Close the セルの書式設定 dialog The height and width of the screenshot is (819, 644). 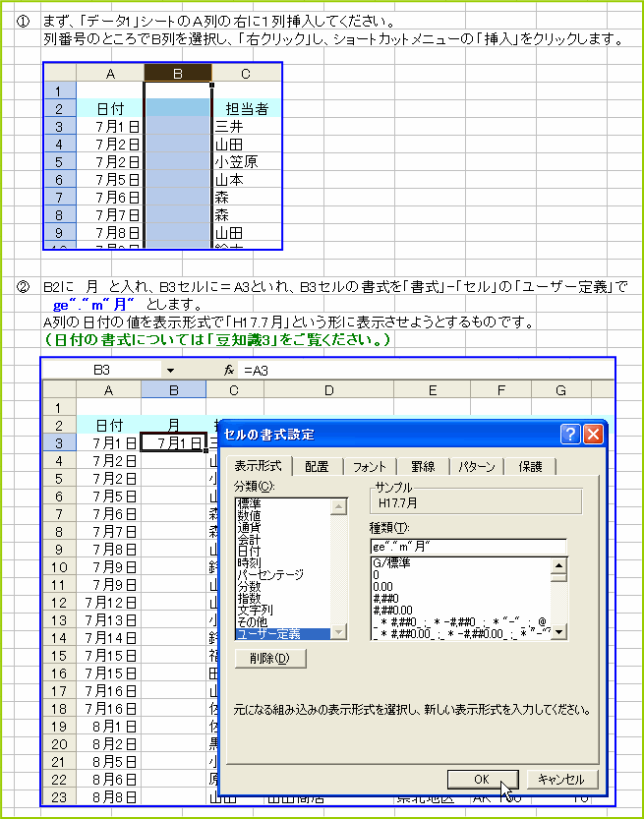(593, 434)
